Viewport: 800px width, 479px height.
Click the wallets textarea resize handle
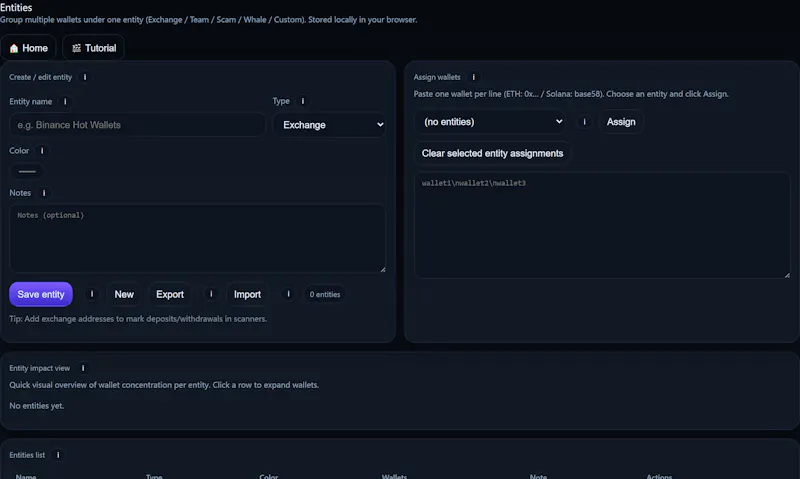coord(787,275)
